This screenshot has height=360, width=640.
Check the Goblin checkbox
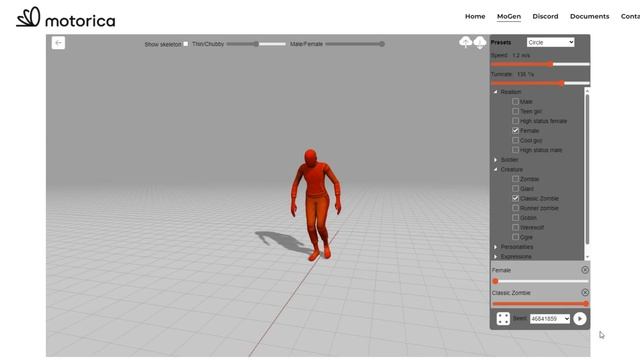click(x=516, y=218)
